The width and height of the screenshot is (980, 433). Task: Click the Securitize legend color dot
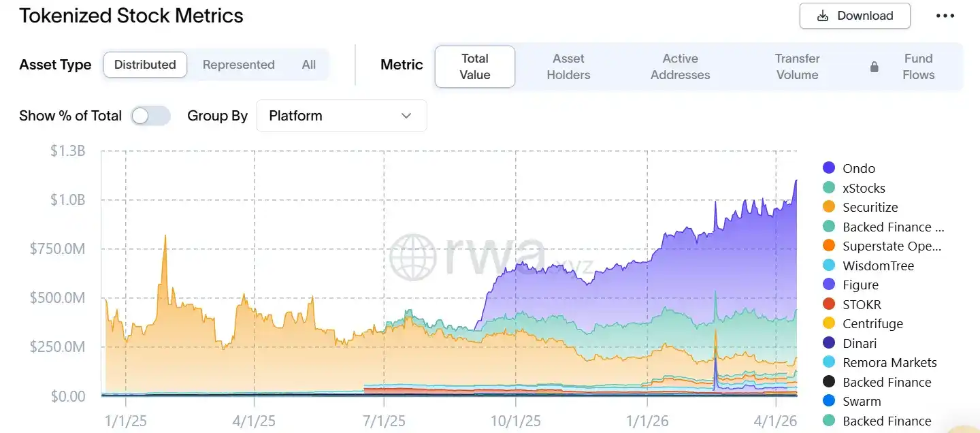click(829, 207)
